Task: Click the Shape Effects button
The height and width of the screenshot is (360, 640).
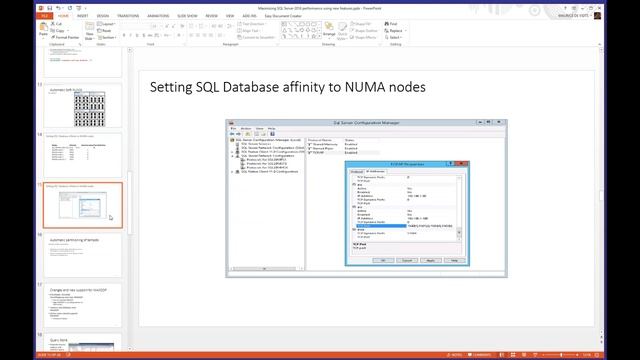Action: [363, 37]
